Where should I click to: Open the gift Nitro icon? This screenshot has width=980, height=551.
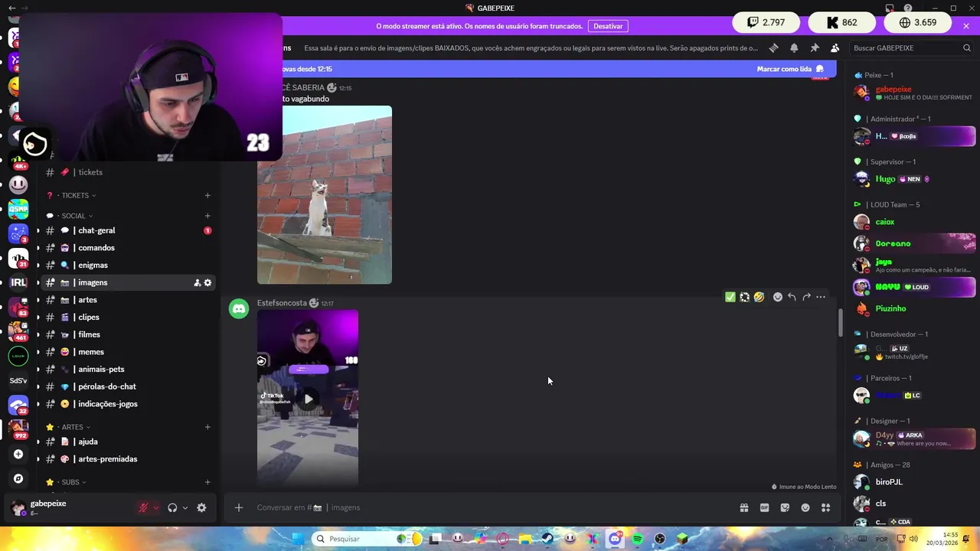743,507
